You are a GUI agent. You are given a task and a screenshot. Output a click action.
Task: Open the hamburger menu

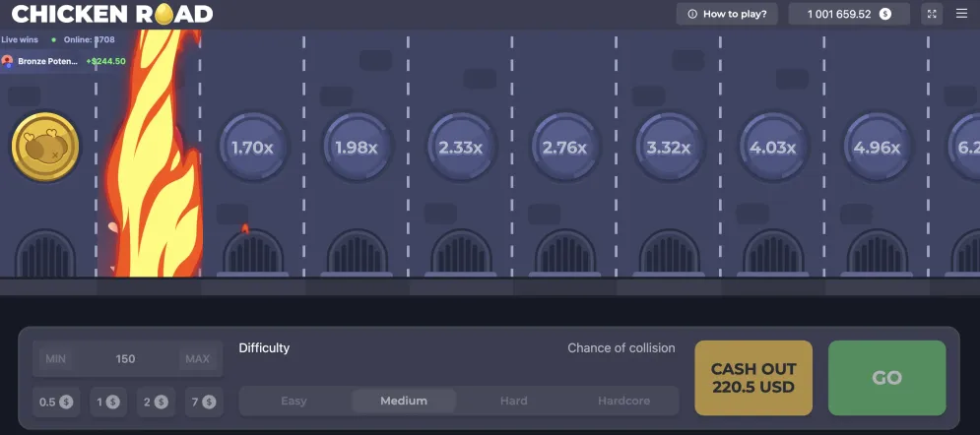pos(961,14)
